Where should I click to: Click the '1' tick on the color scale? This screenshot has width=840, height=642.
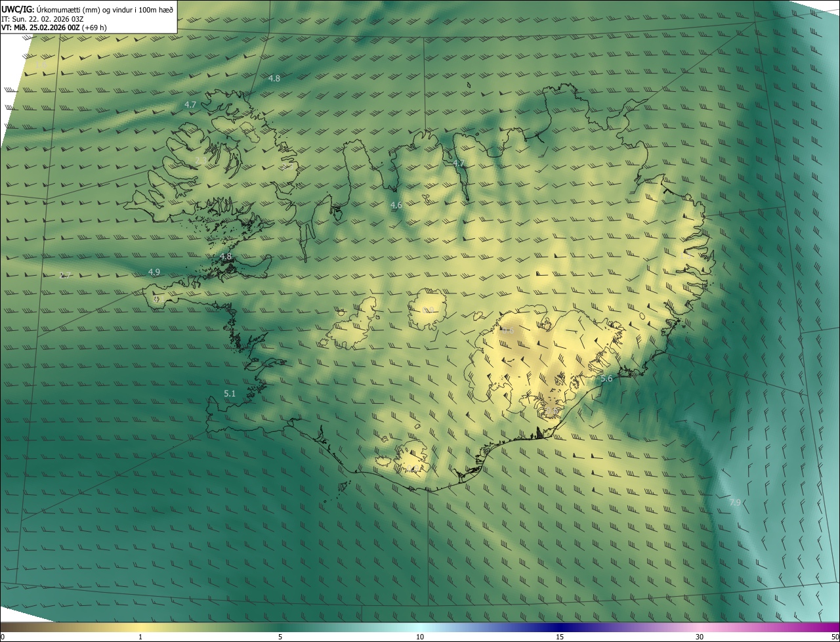[140, 637]
